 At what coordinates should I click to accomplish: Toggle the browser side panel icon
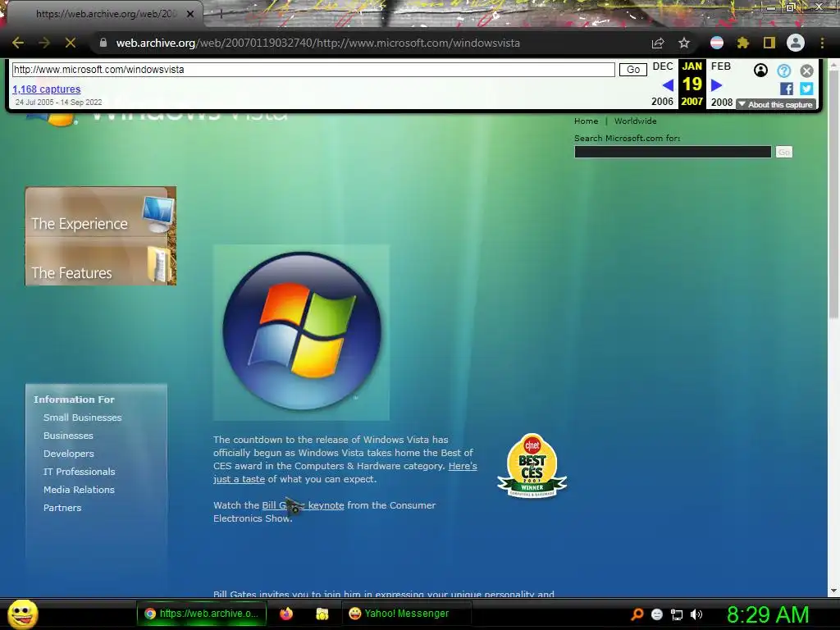(769, 43)
